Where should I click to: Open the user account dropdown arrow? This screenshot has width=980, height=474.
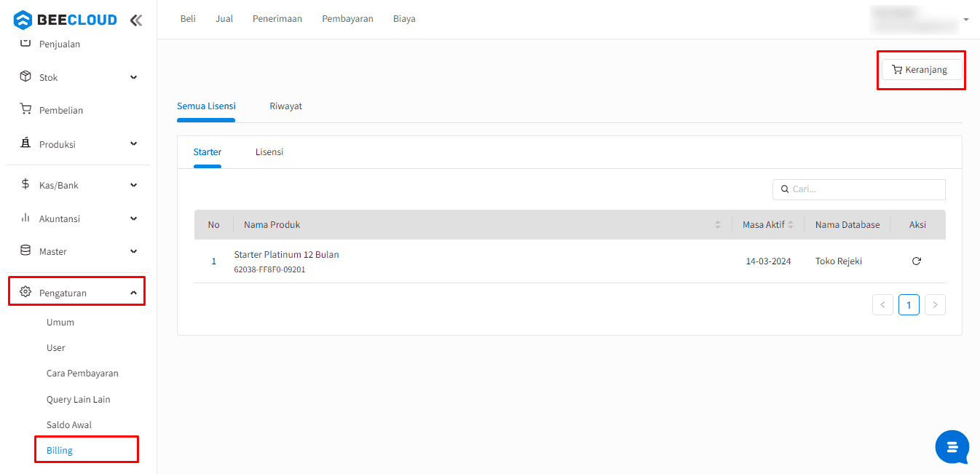click(966, 20)
